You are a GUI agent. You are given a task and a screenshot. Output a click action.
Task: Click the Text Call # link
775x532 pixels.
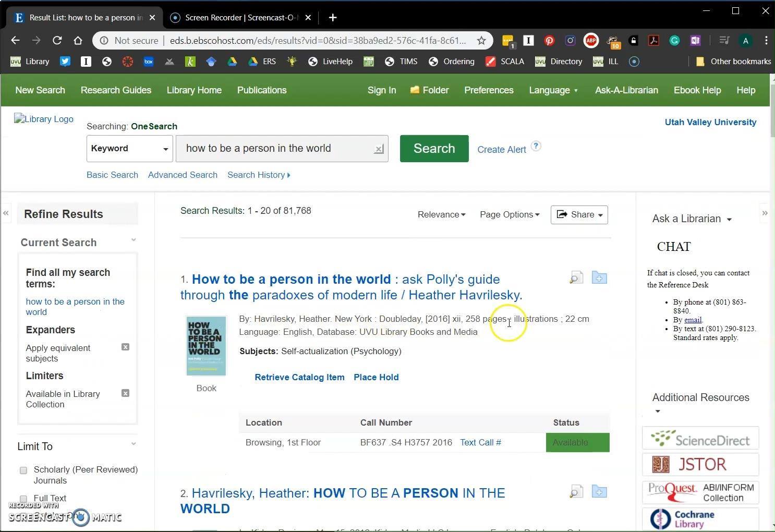click(480, 442)
